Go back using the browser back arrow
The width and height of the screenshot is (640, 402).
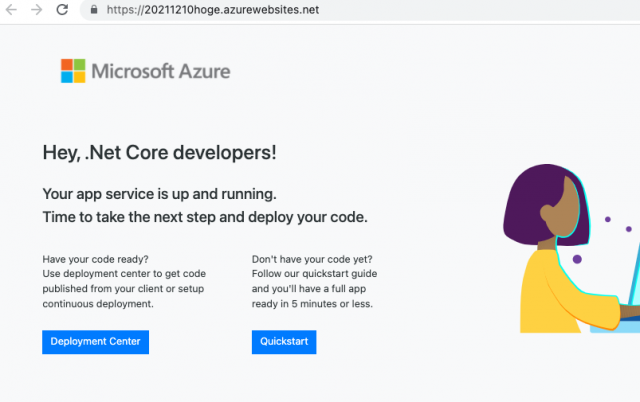tap(11, 9)
